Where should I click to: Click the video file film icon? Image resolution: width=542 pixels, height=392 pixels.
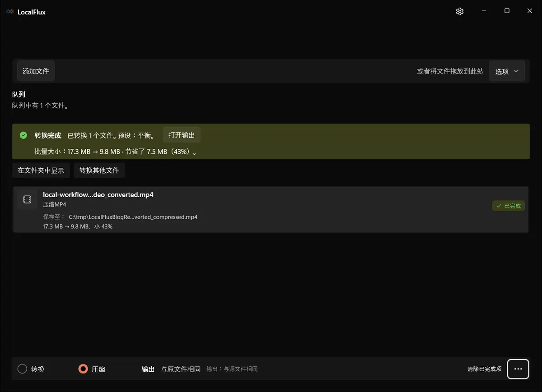(27, 199)
